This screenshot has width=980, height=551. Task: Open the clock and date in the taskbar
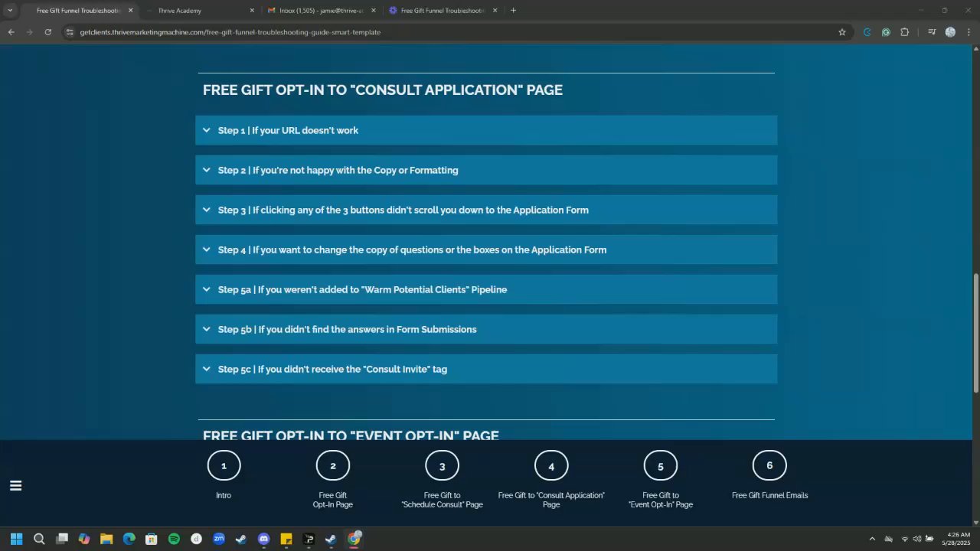[958, 539]
